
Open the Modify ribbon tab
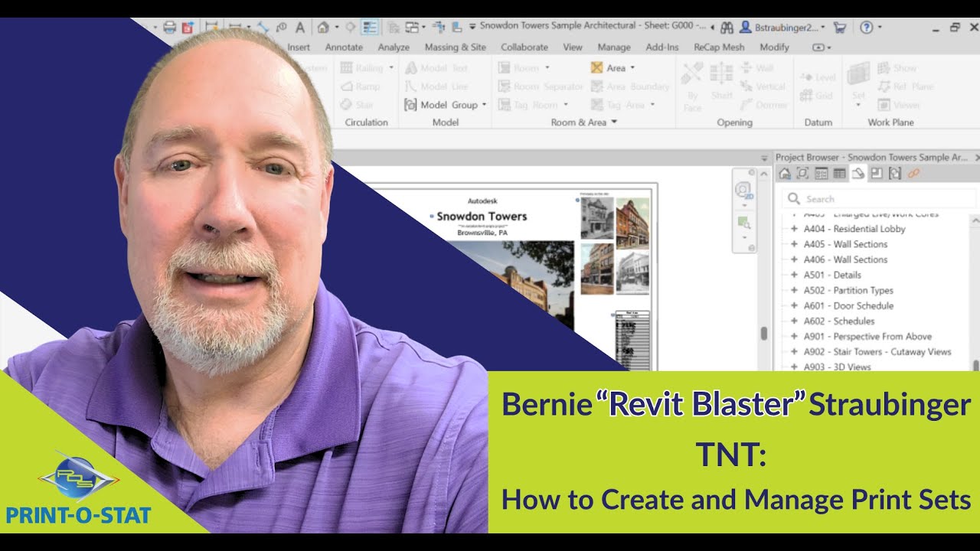coord(774,47)
